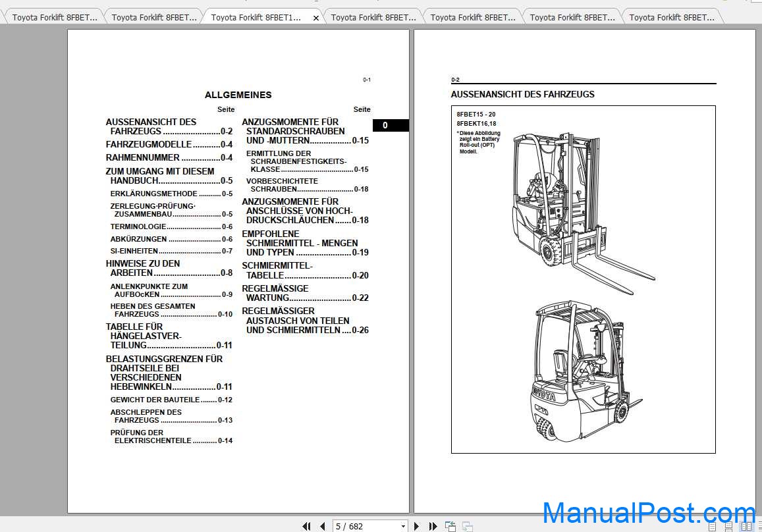Viewport: 762px width, 532px height.
Task: Advance to the next page
Action: pyautogui.click(x=416, y=526)
